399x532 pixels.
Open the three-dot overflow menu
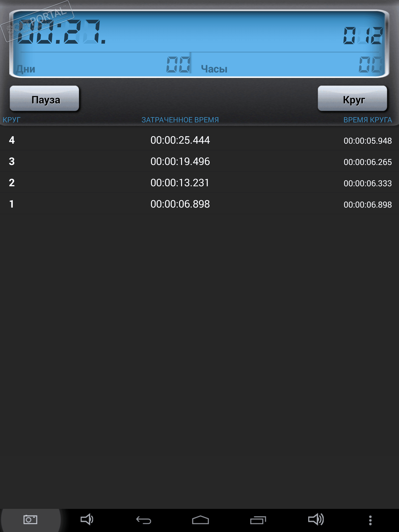coord(370,520)
